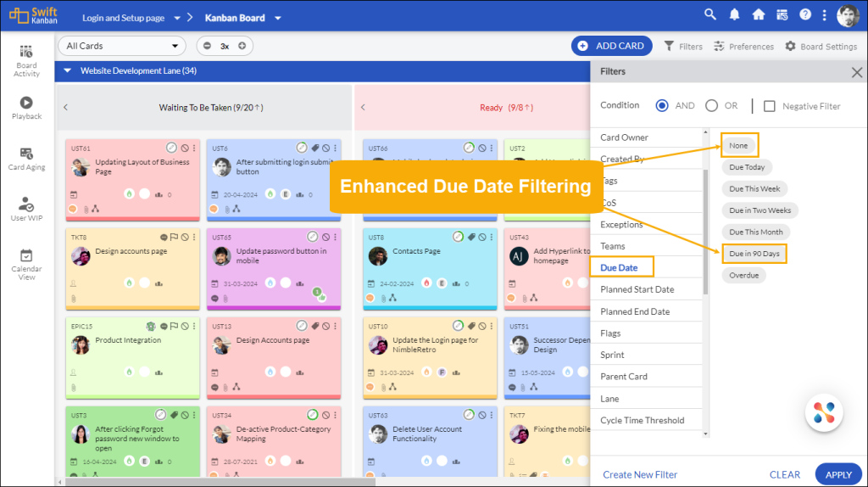Open Login and Setup page dropdown arrow
The width and height of the screenshot is (868, 487).
[x=177, y=19]
